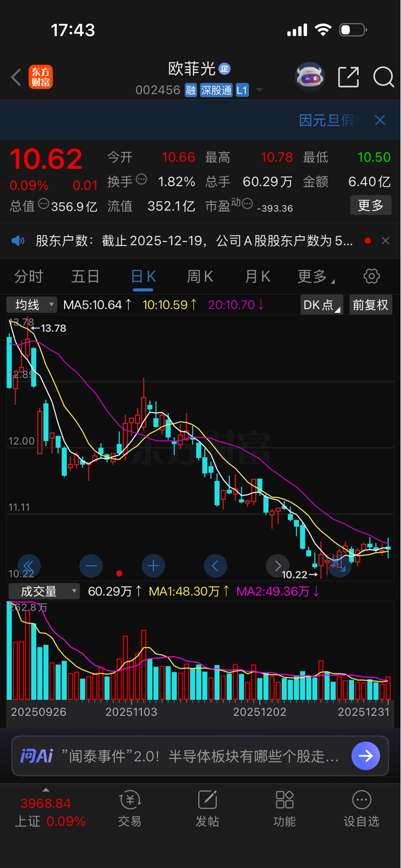Viewport: 401px width, 868px height.
Task: Tap the 总值 info icon
Action: [x=44, y=204]
